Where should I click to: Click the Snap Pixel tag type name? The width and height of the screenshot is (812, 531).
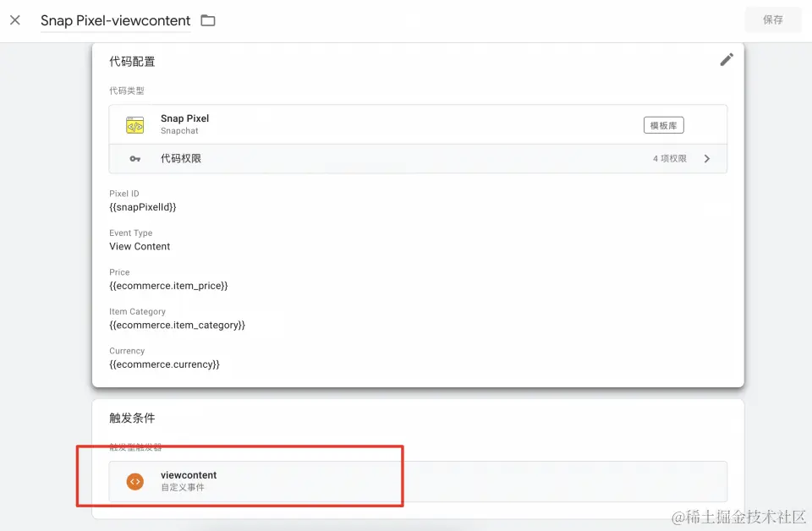(x=185, y=118)
